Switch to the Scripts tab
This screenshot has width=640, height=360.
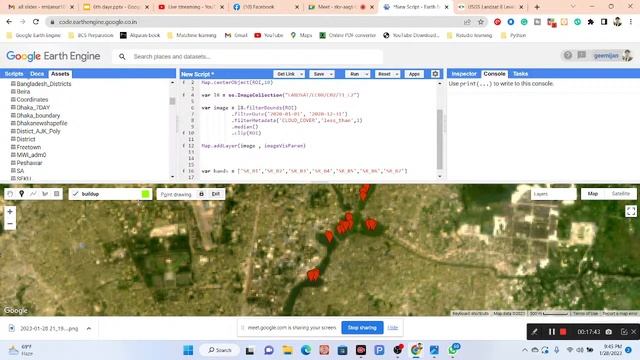point(14,74)
